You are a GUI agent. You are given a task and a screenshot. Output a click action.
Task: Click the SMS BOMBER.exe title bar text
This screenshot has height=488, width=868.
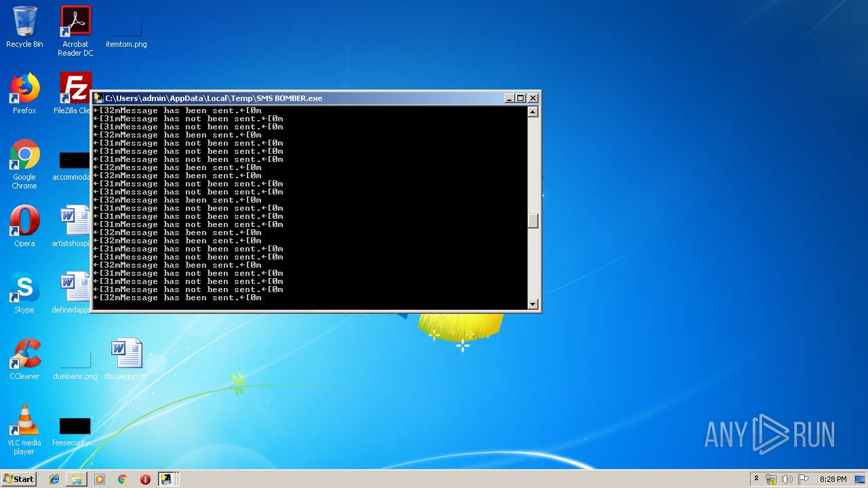tap(214, 98)
